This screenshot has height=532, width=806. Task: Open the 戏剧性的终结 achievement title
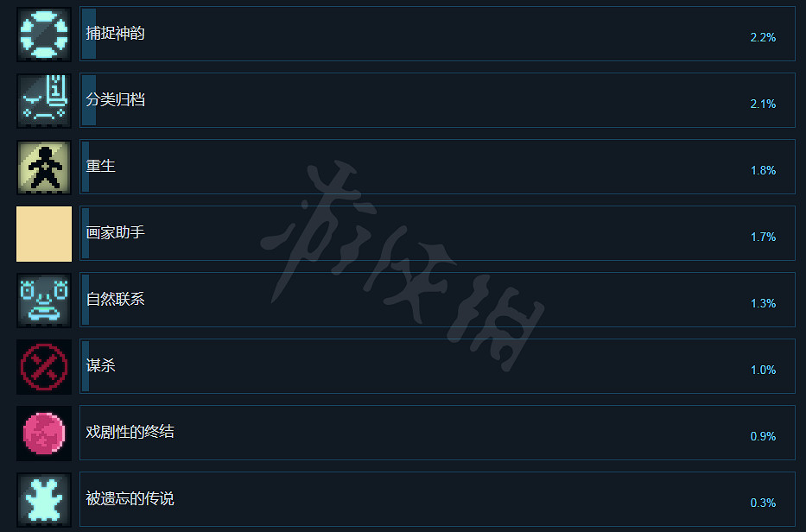130,432
